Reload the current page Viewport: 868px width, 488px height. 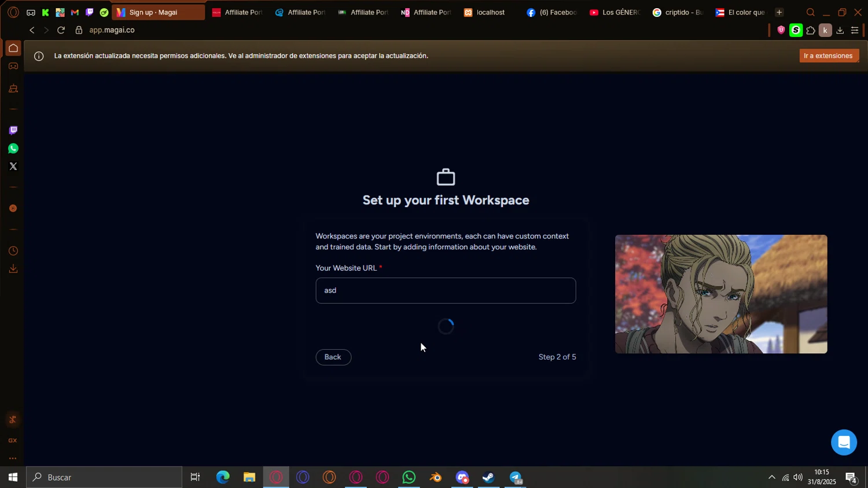(x=61, y=30)
